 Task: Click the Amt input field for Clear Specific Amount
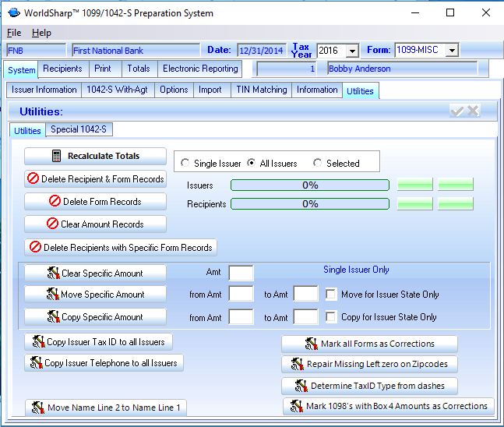[x=241, y=273]
